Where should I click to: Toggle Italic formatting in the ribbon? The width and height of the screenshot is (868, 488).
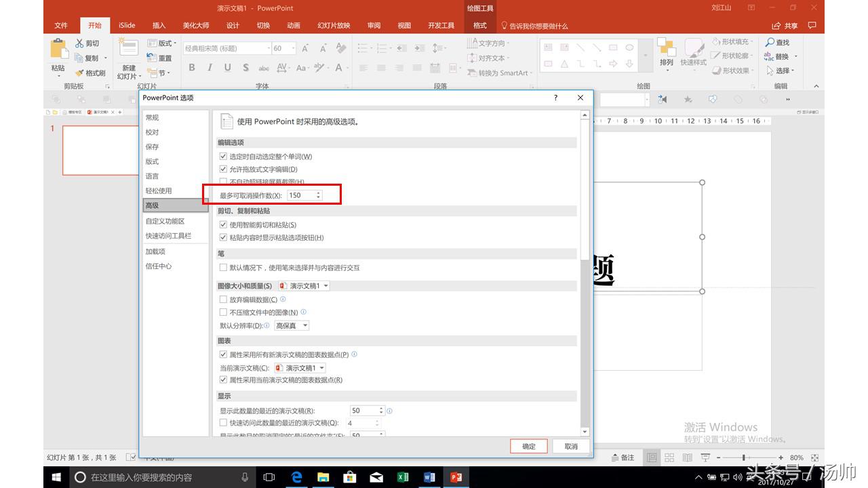pyautogui.click(x=210, y=68)
